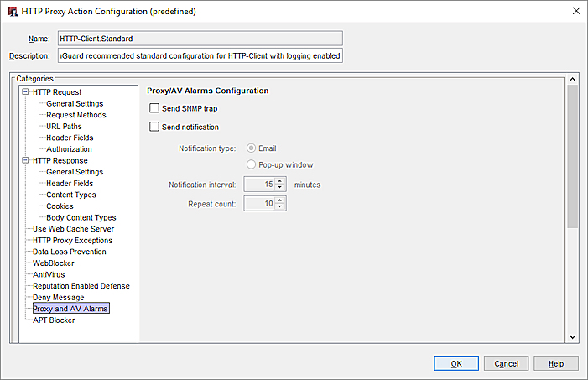Select HTTP Proxy Exceptions category
The image size is (588, 380).
coord(72,241)
